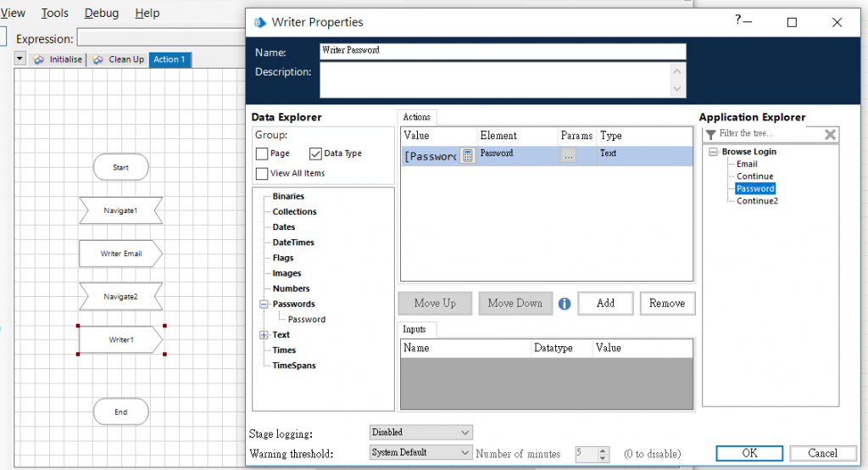The width and height of the screenshot is (868, 470).
Task: Select the Writer Email stage on the canvas
Action: pyautogui.click(x=120, y=254)
